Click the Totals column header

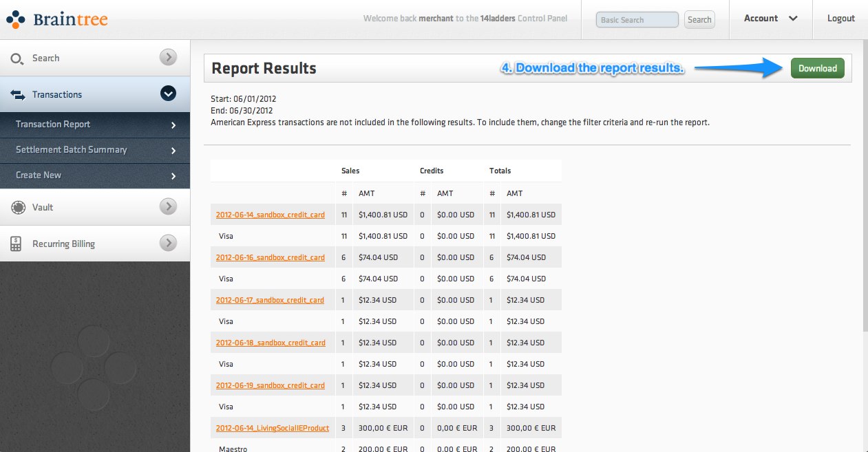click(500, 171)
